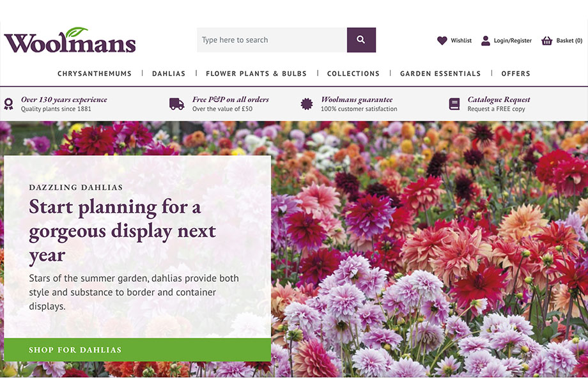The image size is (588, 391).
Task: Click 'Over 130 years experience'
Action: tap(64, 99)
